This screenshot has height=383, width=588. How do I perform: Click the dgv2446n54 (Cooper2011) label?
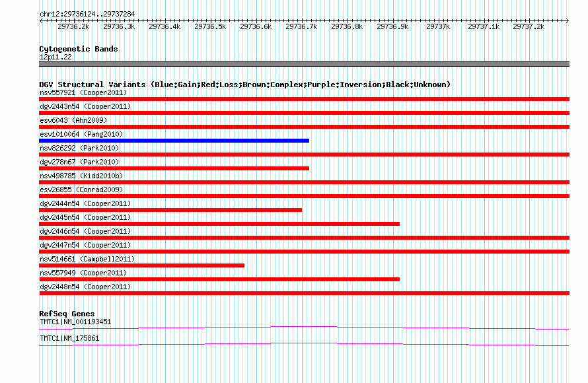(x=85, y=231)
